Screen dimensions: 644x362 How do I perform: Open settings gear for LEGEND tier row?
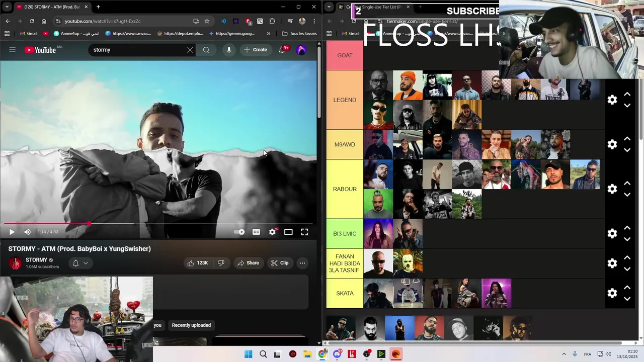coord(612,100)
